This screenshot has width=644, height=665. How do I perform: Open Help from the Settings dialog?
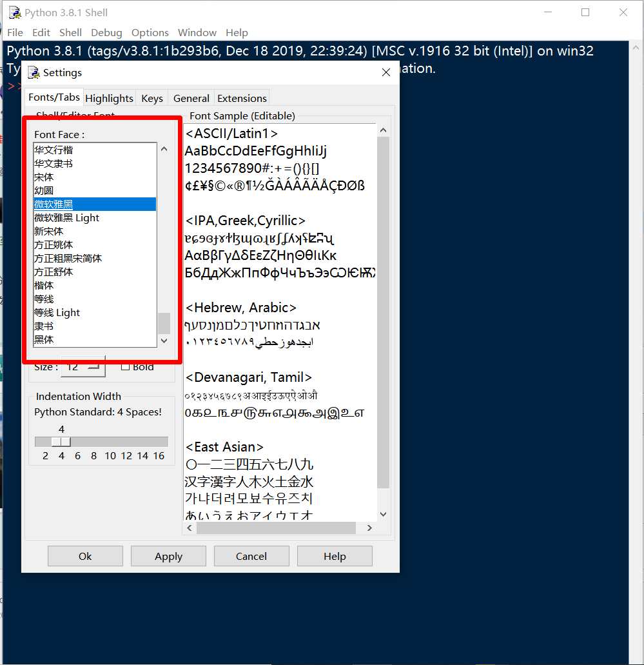click(335, 556)
